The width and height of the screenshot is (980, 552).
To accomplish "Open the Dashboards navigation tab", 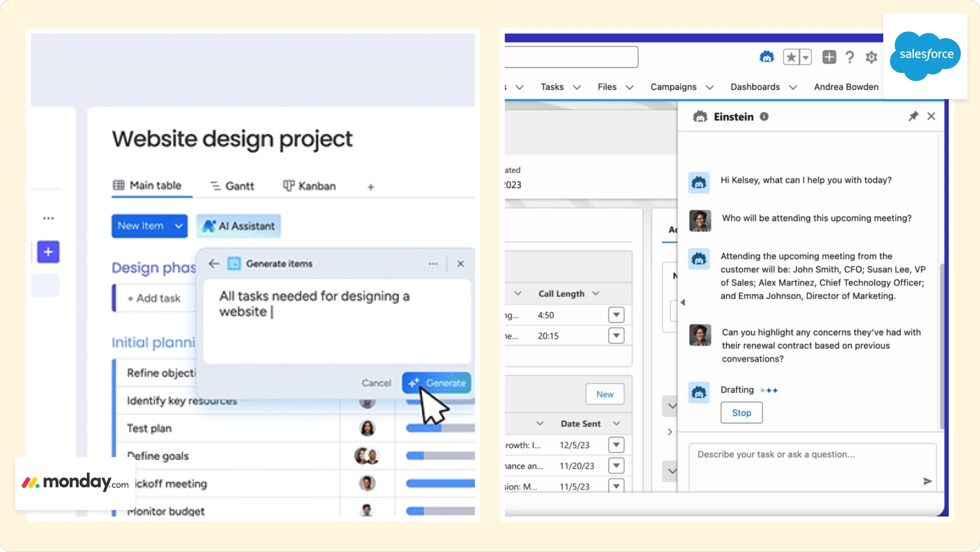I will pos(755,87).
